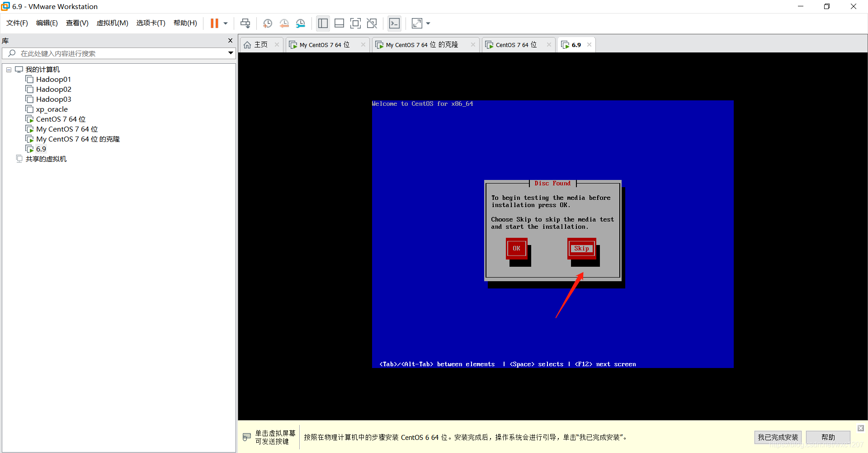Switch to the 6.9 tab
Viewport: 868px width, 453px height.
576,45
